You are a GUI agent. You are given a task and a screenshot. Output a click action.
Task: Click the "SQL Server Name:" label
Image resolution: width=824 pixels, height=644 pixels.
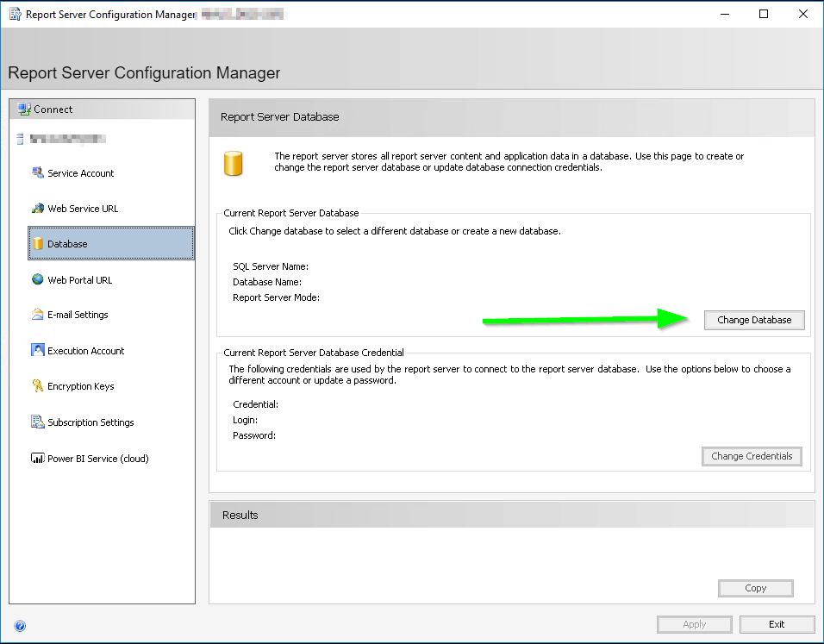271,266
